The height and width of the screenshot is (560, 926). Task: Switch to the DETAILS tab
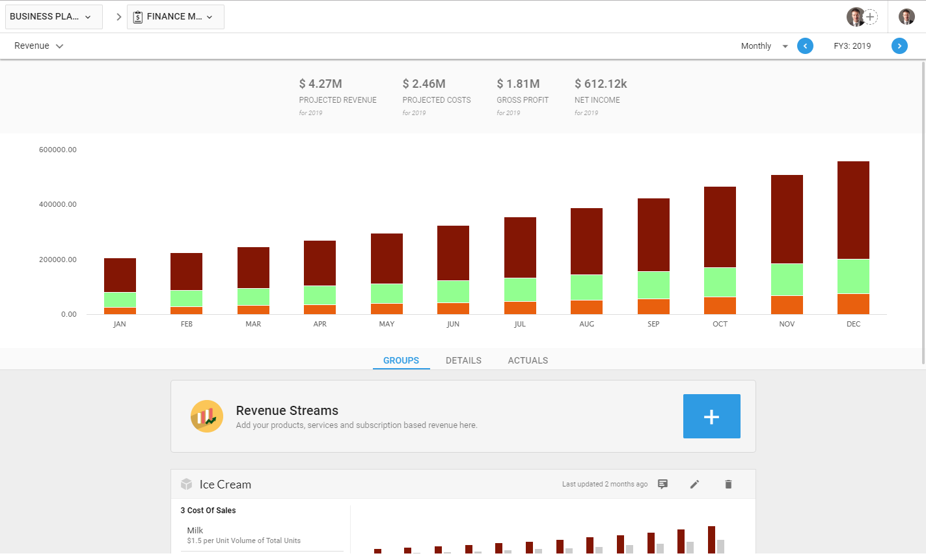point(463,360)
